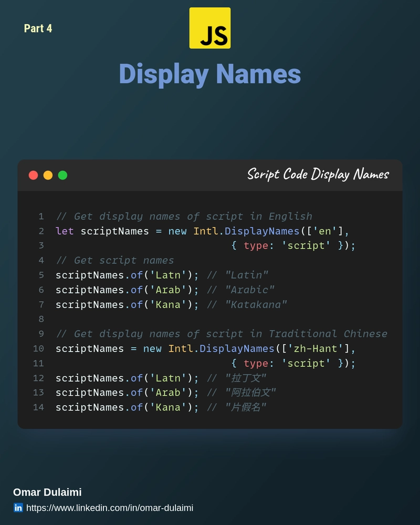Click the yellow JS logo
This screenshot has width=420, height=525.
(209, 28)
